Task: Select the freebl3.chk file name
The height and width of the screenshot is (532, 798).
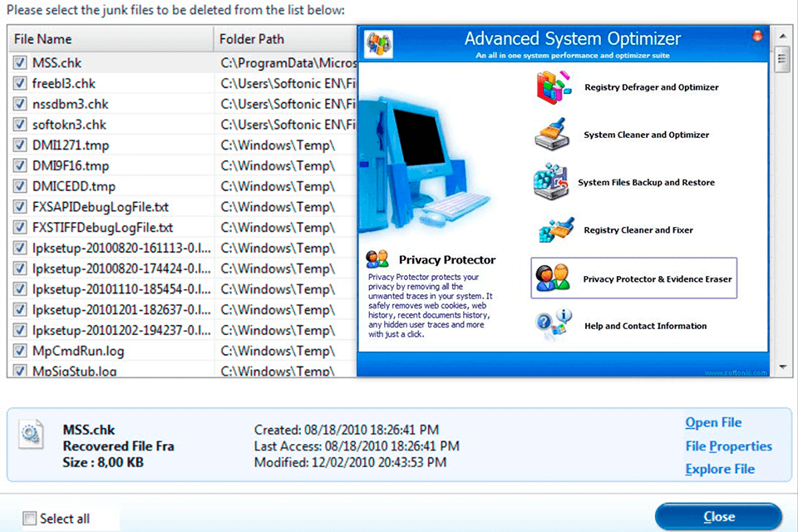Action: 64,83
